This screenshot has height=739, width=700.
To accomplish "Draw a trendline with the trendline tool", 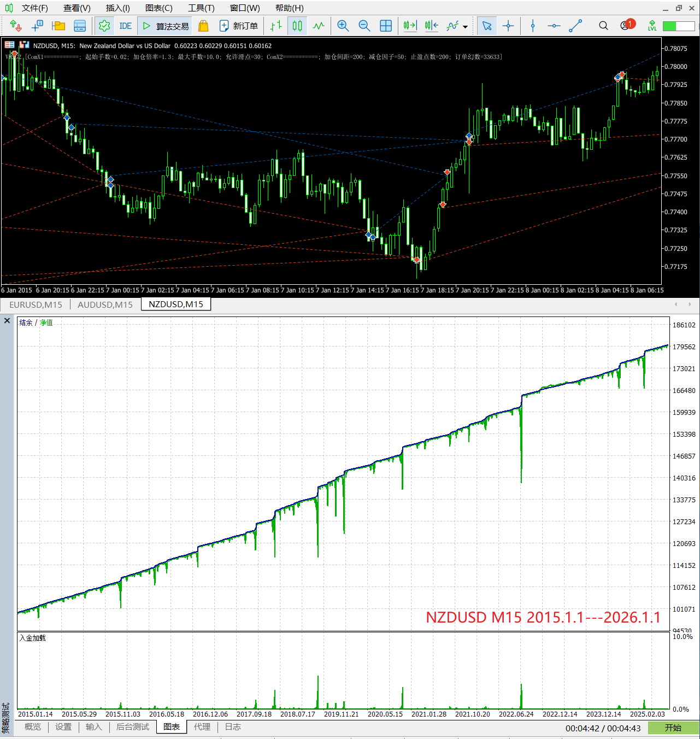I will pyautogui.click(x=575, y=26).
